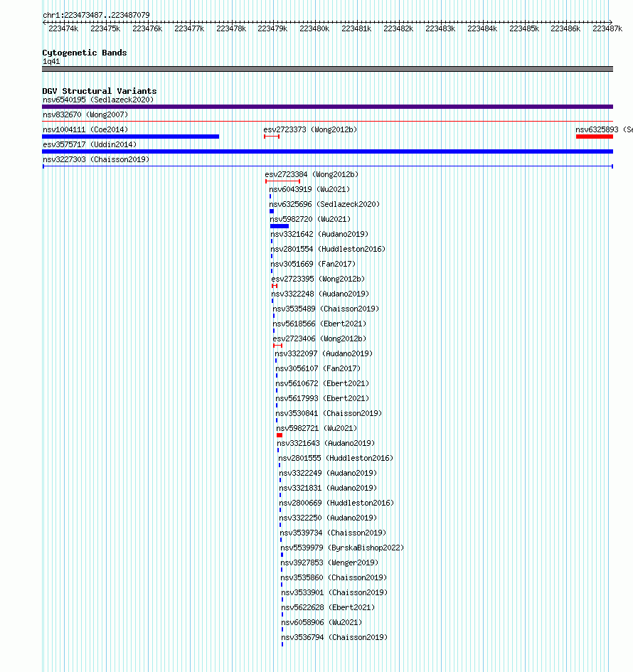Viewport: 633px width, 672px height.
Task: Select nsv3535489 (Chaisson2019) label
Action: [326, 309]
